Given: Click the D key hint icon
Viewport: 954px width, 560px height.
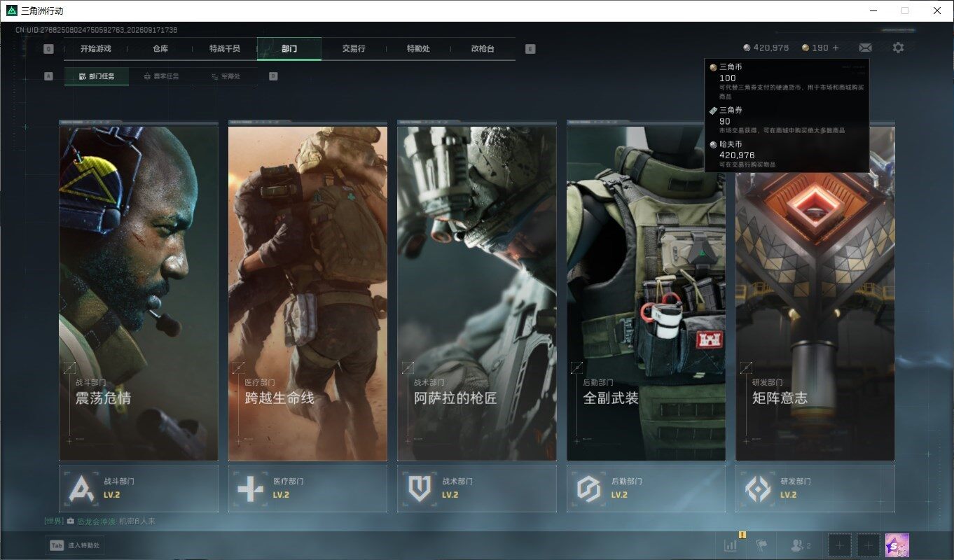Looking at the screenshot, I should (273, 76).
